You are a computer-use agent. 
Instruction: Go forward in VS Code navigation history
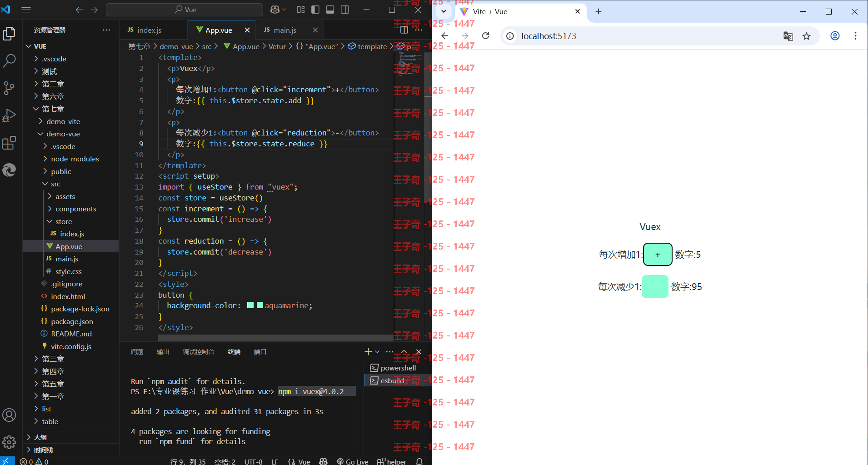pos(94,10)
